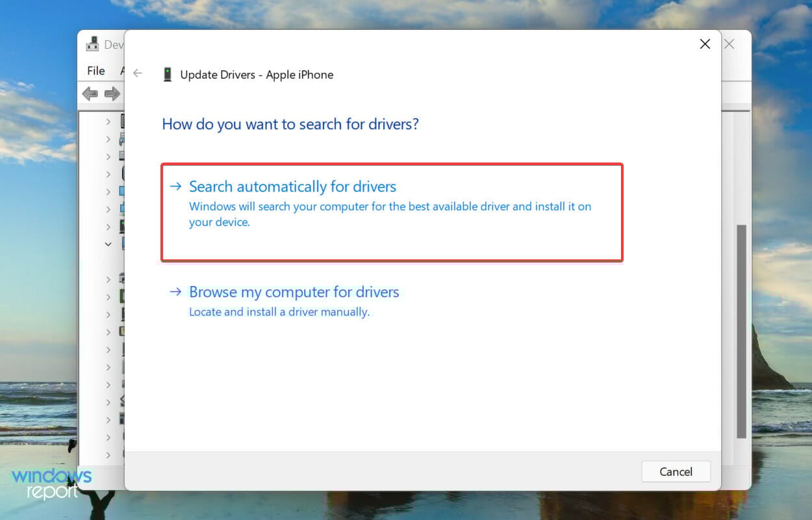Screen dimensions: 812x520
Task: Click the arrow icon beside Search automatically
Action: click(x=175, y=187)
